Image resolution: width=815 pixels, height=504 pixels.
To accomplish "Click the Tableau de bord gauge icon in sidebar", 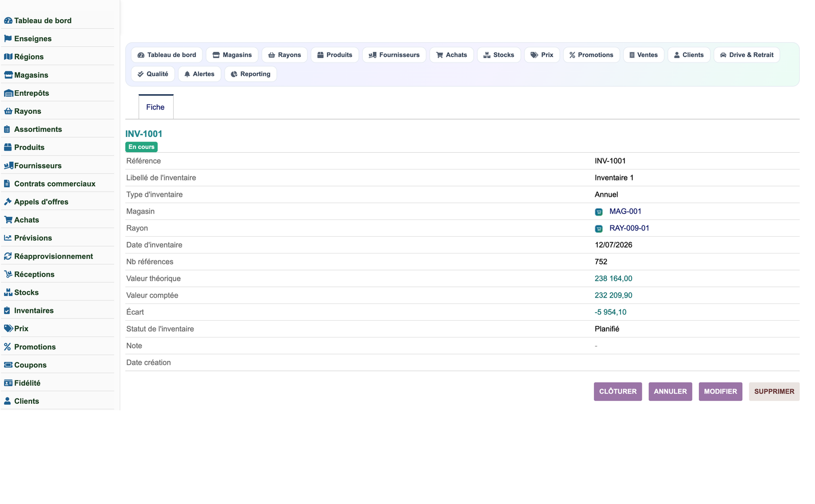I will tap(8, 21).
